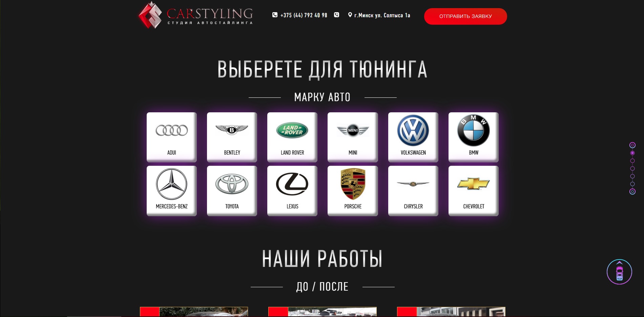The height and width of the screenshot is (317, 644).
Task: Click the heading НАШИ РАБОТЫ
Action: [x=322, y=259]
